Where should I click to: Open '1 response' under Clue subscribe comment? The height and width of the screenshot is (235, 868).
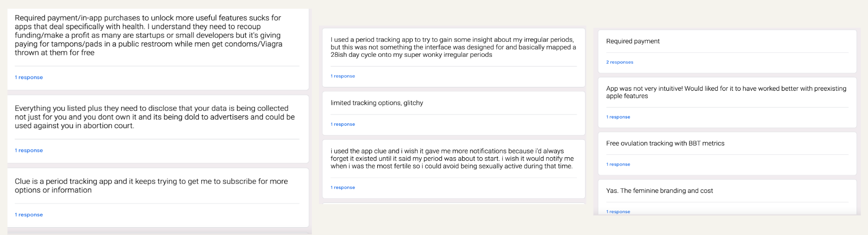[29, 215]
